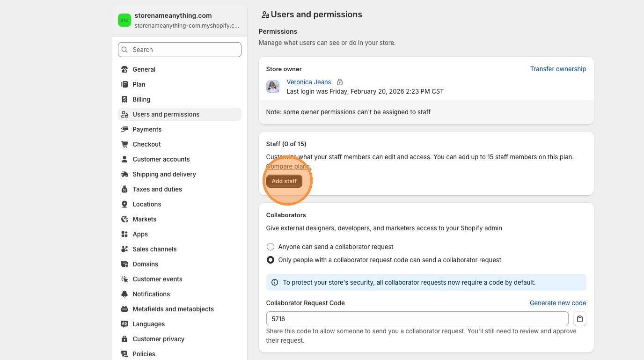
Task: Click the Taxes and duties icon
Action: pos(124,189)
